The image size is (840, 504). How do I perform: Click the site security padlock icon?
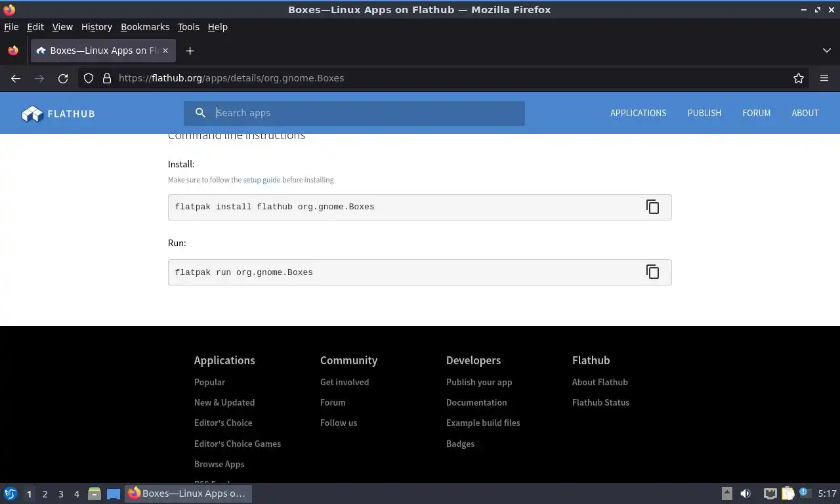click(107, 78)
